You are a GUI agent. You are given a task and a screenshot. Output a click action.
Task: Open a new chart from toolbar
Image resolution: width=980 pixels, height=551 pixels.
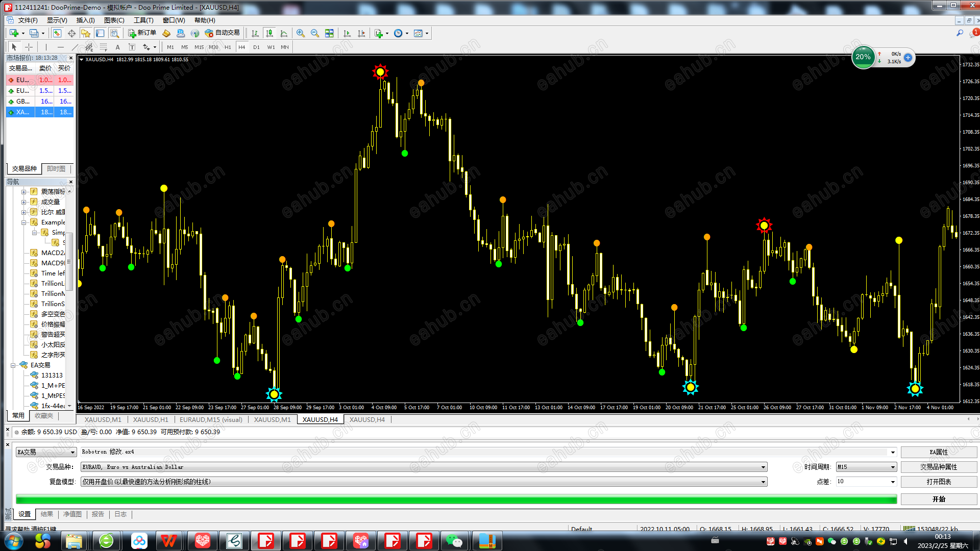pos(14,33)
